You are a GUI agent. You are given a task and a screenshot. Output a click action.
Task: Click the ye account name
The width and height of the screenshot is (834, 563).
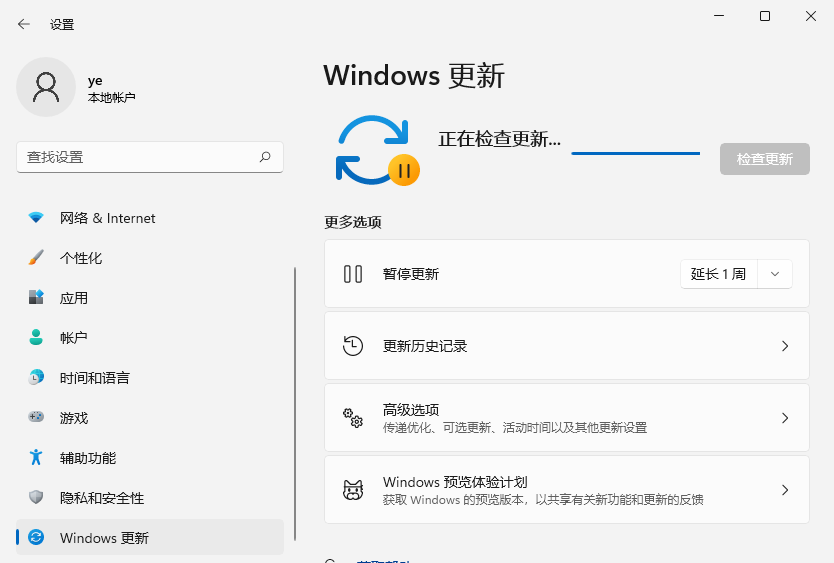click(95, 81)
